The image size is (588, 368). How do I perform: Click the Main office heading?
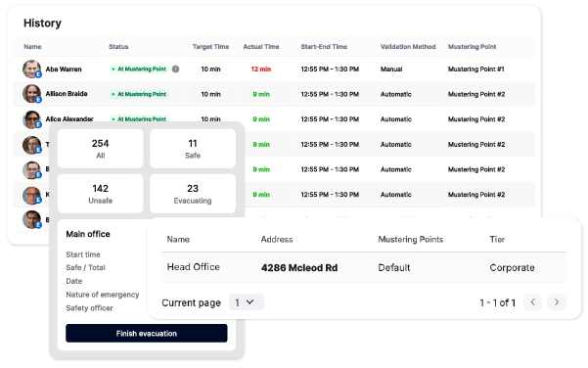[88, 234]
